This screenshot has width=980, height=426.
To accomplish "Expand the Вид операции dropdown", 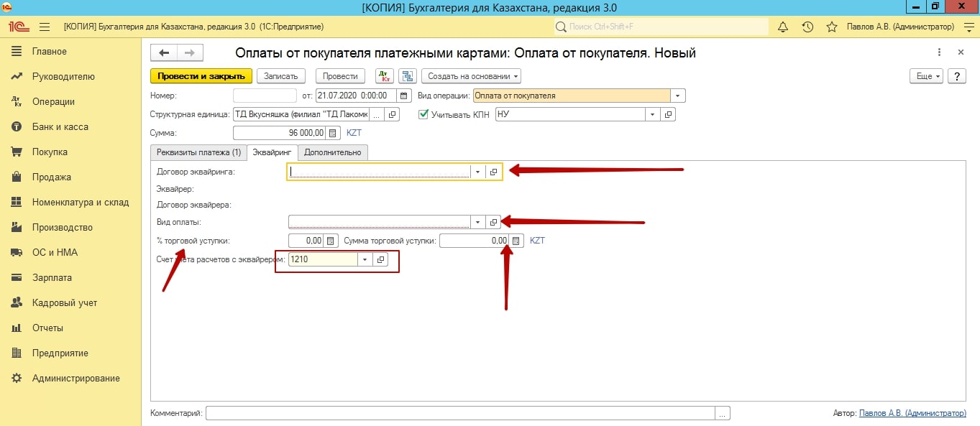I will pyautogui.click(x=677, y=96).
